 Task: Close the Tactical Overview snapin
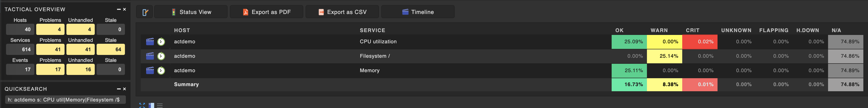coord(124,10)
